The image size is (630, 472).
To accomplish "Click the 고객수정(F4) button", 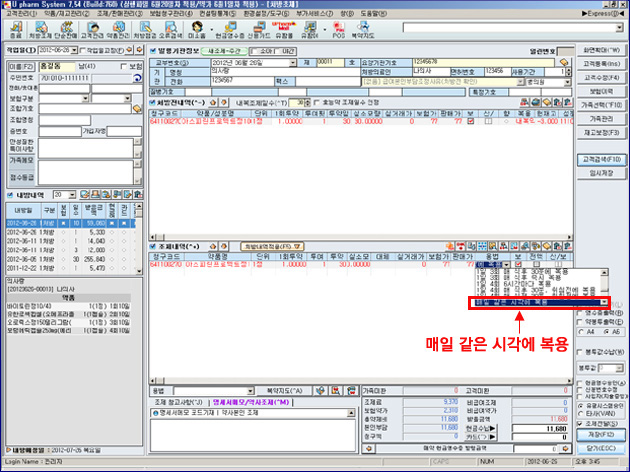I will tap(601, 77).
